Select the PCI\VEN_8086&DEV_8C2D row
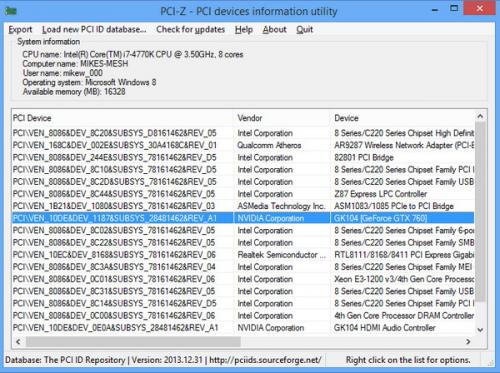Screen dimensions: 500x373 pos(243,182)
